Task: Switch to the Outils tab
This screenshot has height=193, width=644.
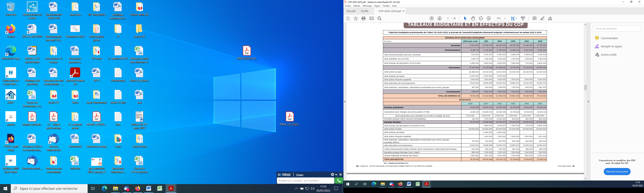Action: tap(365, 11)
